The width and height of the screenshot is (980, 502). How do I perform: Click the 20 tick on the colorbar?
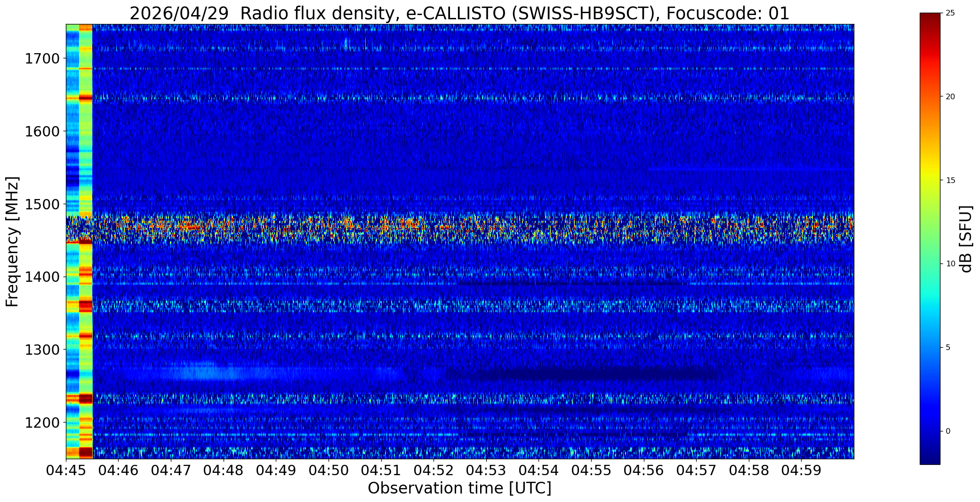950,97
